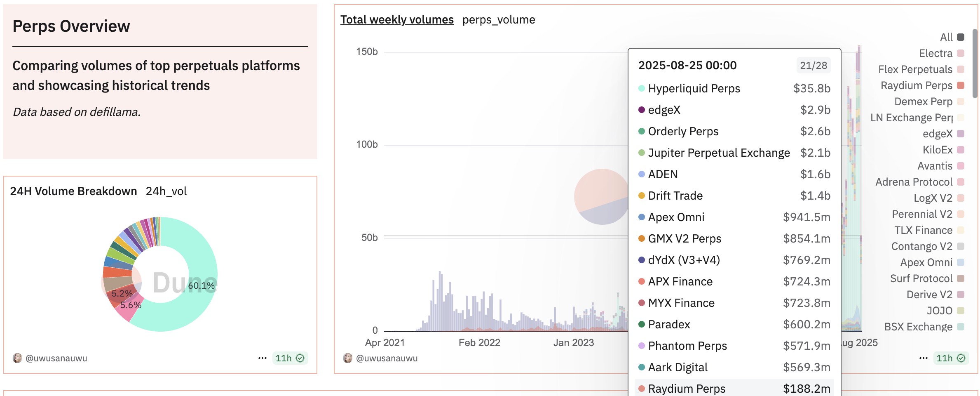Open @uwusanauwu profile link under volumes chart
This screenshot has width=980, height=396.
387,358
